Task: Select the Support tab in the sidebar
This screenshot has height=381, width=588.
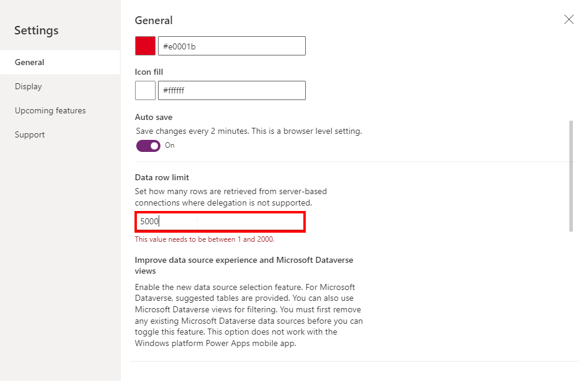Action: coord(30,134)
